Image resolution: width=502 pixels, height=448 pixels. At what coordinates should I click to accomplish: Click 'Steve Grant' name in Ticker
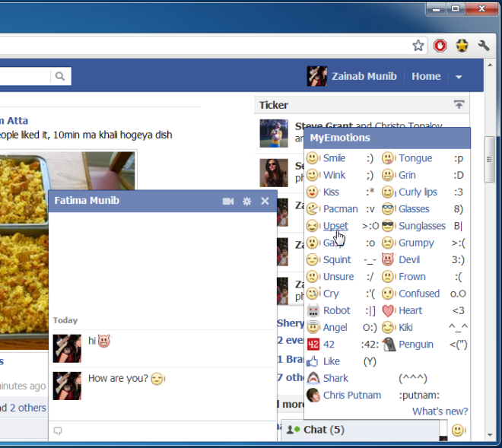pos(324,126)
